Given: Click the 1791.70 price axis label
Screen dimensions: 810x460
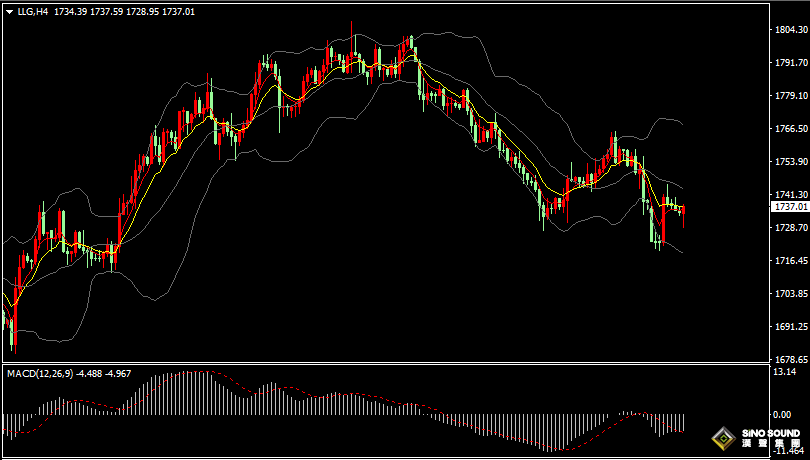Looking at the screenshot, I should tap(790, 63).
